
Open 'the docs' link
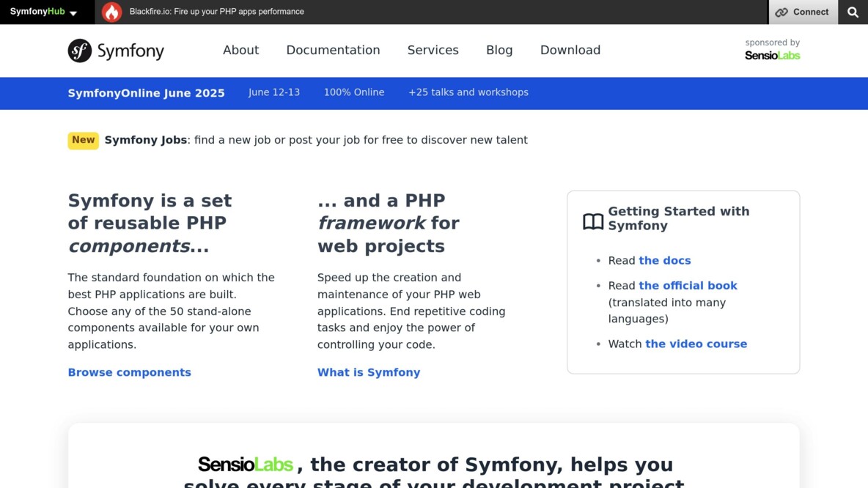pyautogui.click(x=664, y=261)
